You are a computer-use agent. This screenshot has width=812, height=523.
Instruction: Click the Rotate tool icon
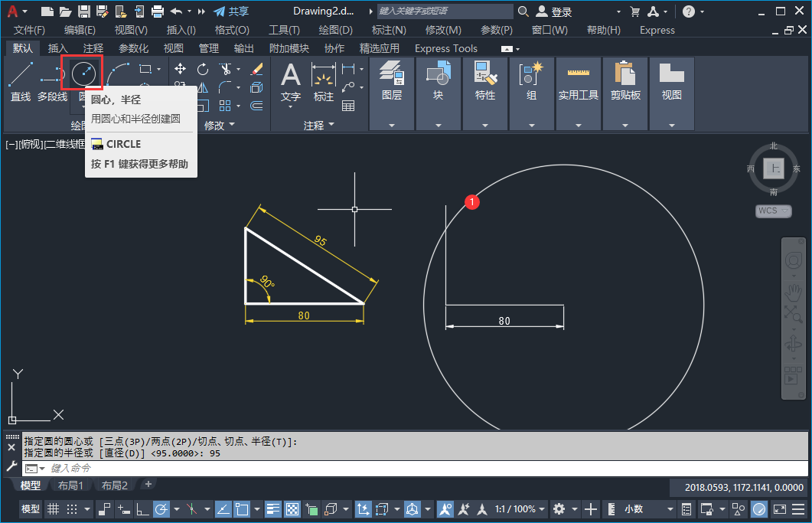click(x=203, y=69)
